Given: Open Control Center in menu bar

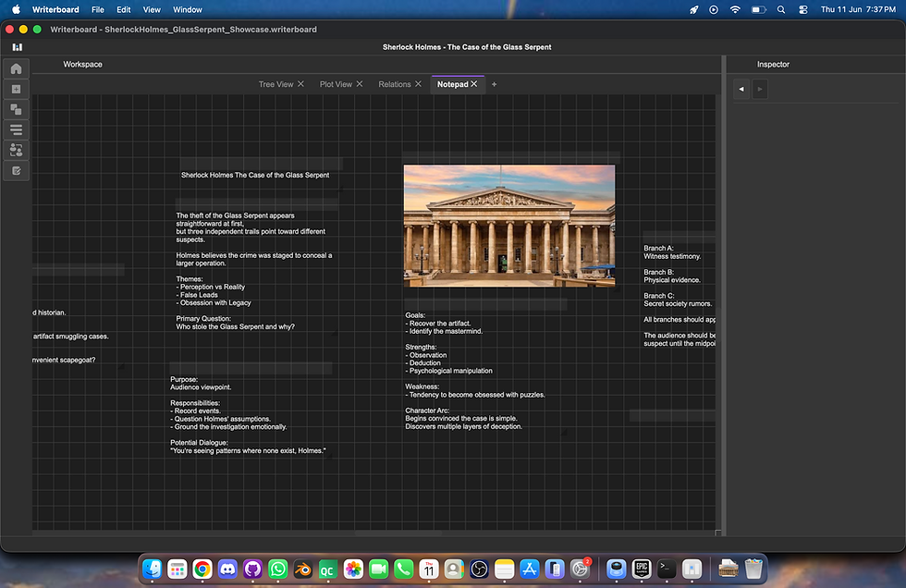Looking at the screenshot, I should pos(803,9).
